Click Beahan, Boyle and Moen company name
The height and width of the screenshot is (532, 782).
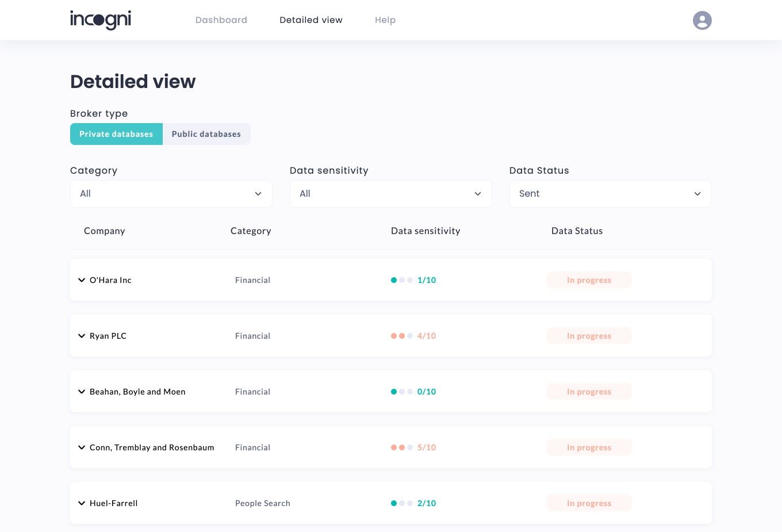pyautogui.click(x=137, y=392)
